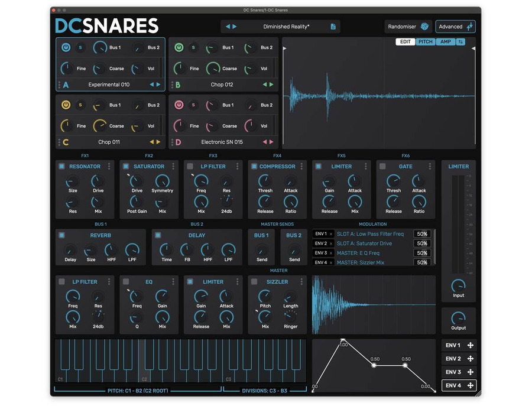This screenshot has height=406, width=532.
Task: Go to next preset arrow
Action: click(x=235, y=27)
